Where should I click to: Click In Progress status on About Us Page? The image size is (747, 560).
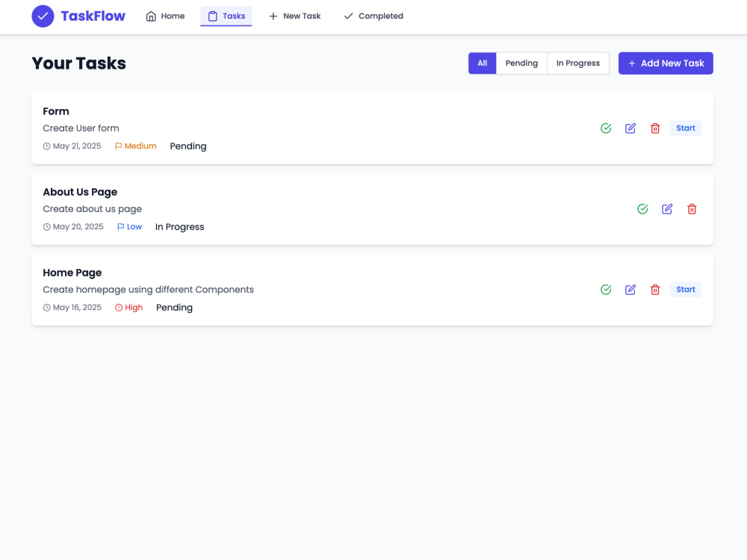[179, 227]
